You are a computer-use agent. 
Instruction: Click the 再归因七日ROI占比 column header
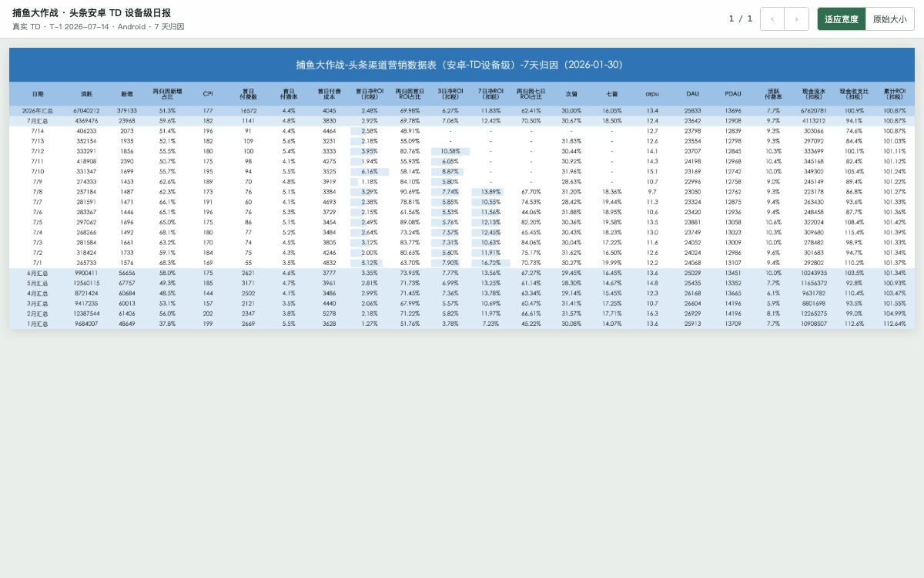tap(531, 94)
